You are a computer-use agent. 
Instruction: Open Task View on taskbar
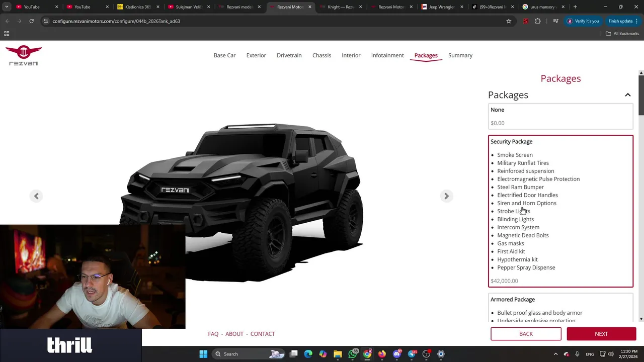tap(294, 354)
